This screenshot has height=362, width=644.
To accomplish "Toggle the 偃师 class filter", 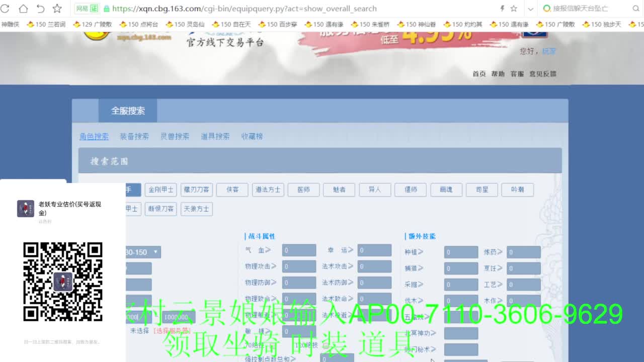I will pyautogui.click(x=411, y=190).
